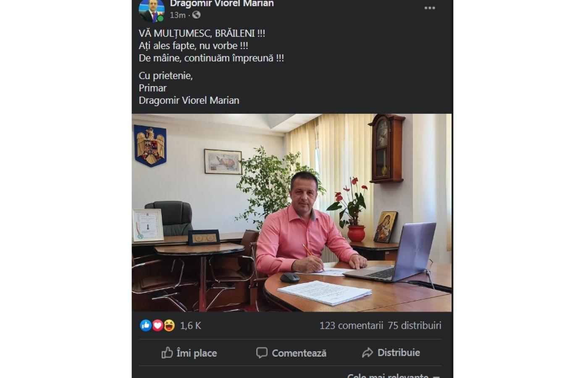588x378 pixels.
Task: Click the speech bubble comment icon
Action: (262, 353)
